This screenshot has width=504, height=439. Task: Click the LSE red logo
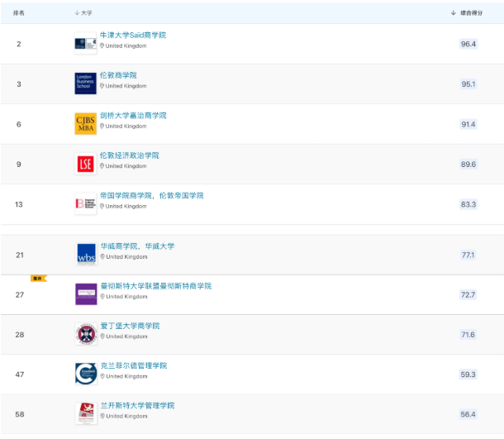coord(85,164)
